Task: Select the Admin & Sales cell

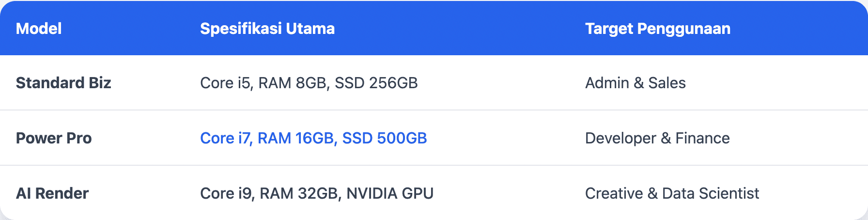Action: [635, 83]
